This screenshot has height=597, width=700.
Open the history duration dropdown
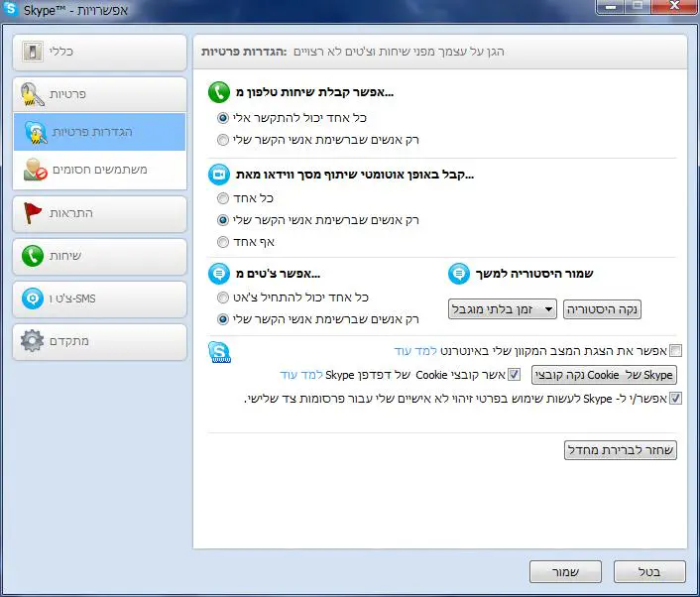[x=502, y=309]
